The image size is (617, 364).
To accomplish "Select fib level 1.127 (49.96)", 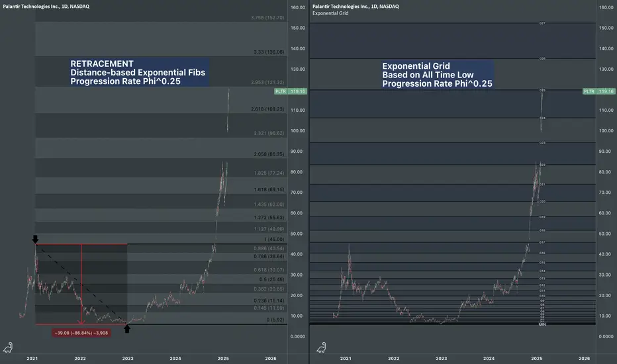I will pos(269,229).
